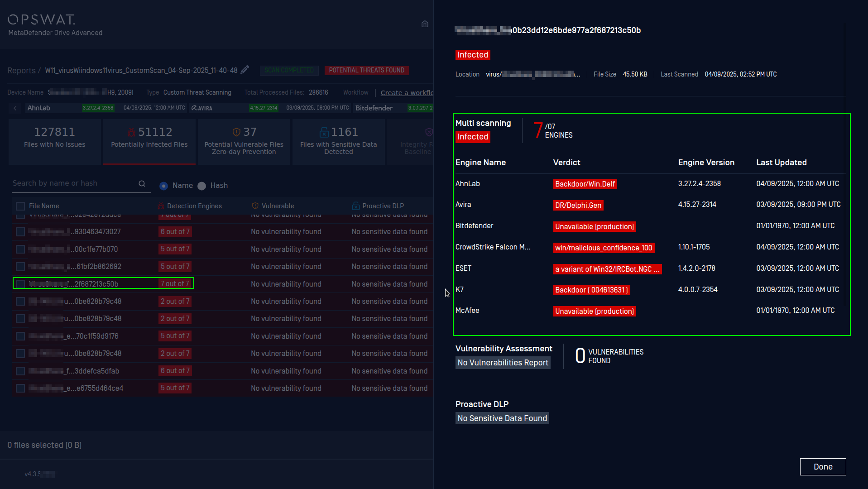868x489 pixels.
Task: Click the Avira verdict DR/Delphi.Gen
Action: point(578,205)
